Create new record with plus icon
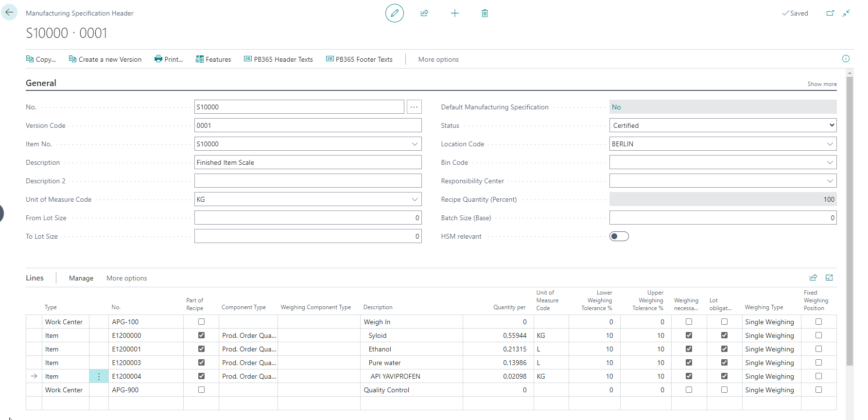The height and width of the screenshot is (420, 868). tap(455, 13)
